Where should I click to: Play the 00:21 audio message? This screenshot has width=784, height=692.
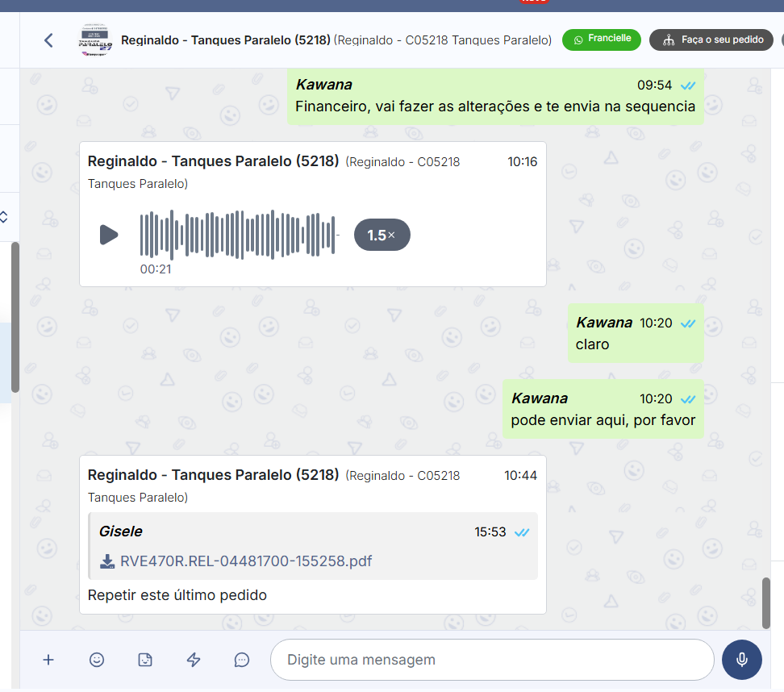click(109, 235)
